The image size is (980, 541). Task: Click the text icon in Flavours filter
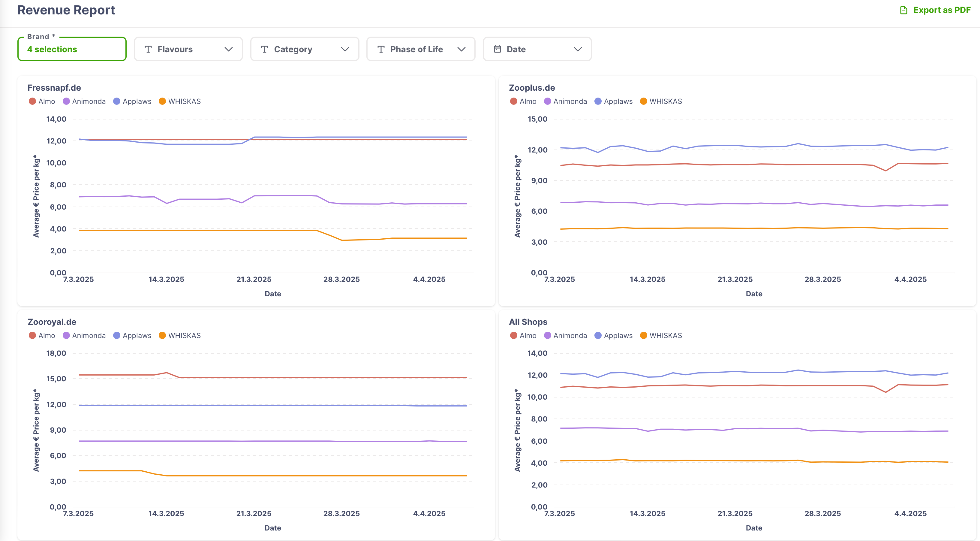pos(148,49)
